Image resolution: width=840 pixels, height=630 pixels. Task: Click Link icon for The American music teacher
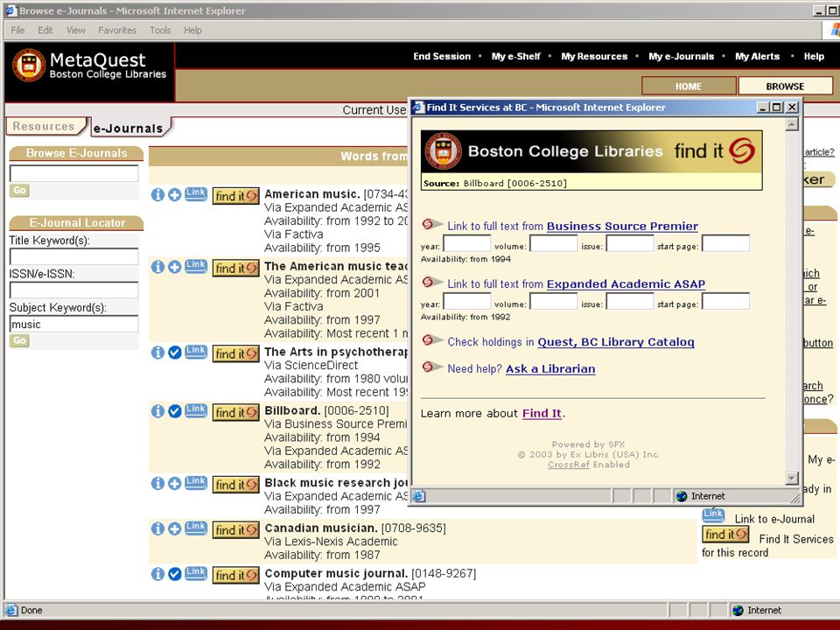coord(196,266)
